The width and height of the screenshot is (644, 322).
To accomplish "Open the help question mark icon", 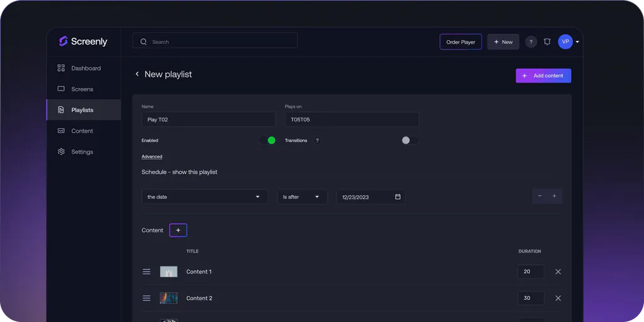I will pos(531,42).
